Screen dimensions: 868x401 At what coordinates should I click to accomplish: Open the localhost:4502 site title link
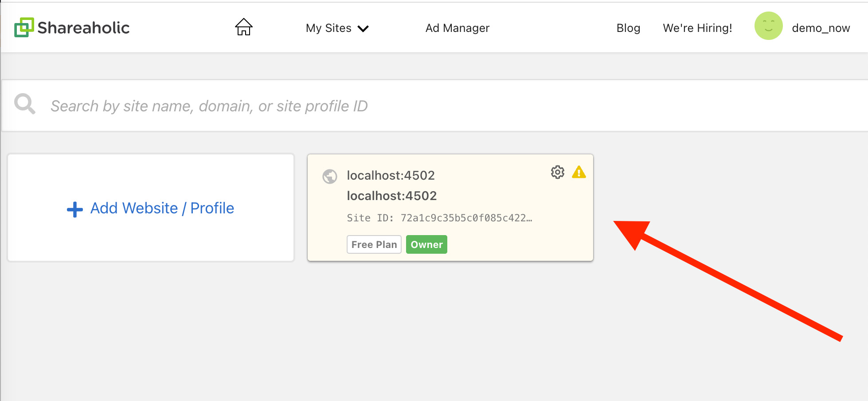[x=391, y=175]
